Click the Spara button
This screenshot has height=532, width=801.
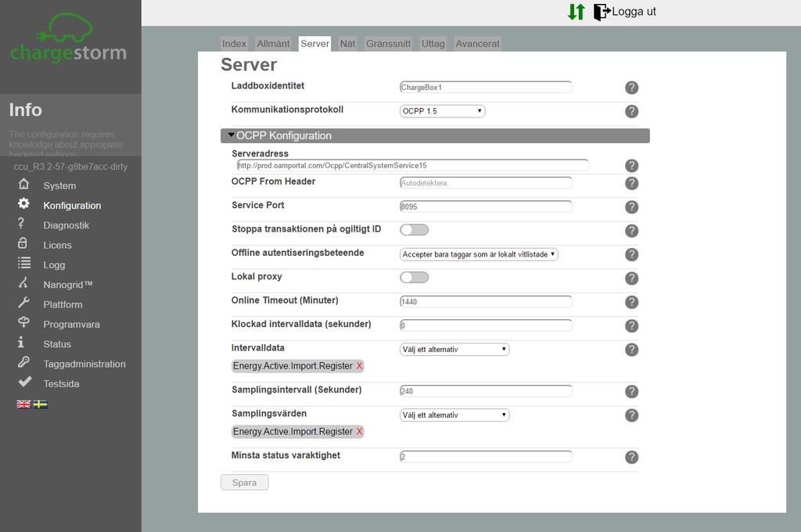pyautogui.click(x=245, y=483)
